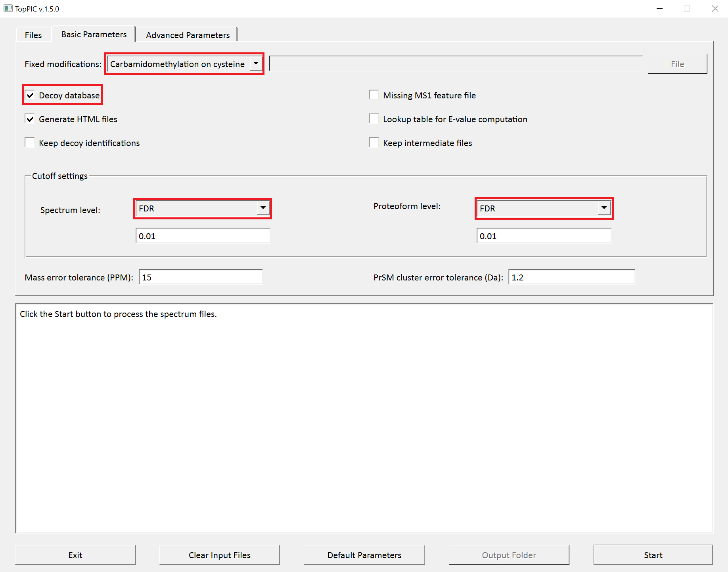Select the Basic Parameters tab
This screenshot has height=572, width=728.
tap(94, 34)
